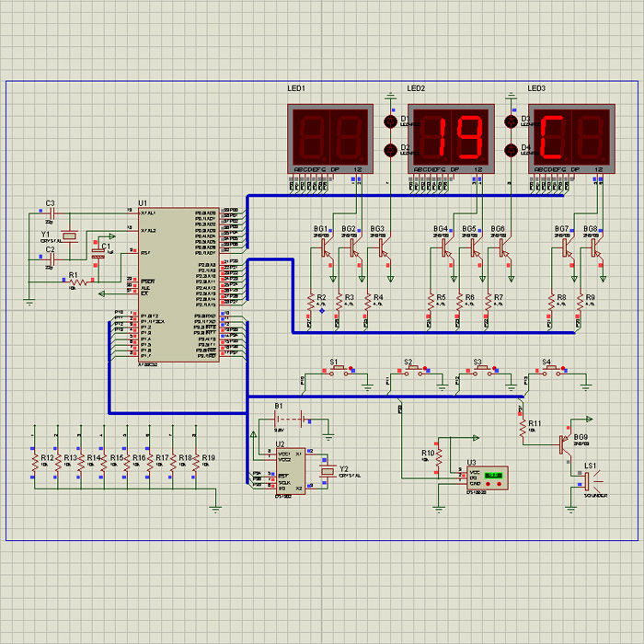Select the D3 LED component

(x=511, y=121)
